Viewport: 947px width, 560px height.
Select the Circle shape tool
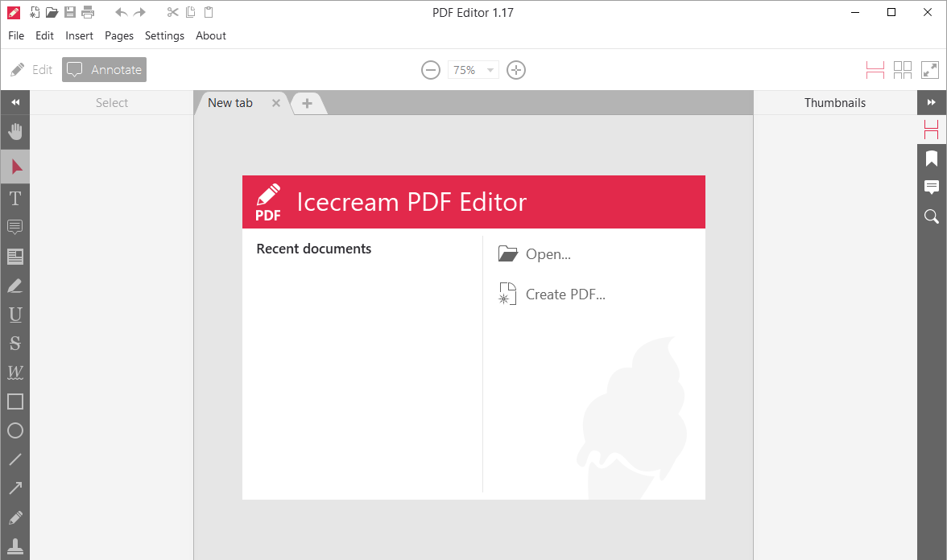tap(15, 430)
